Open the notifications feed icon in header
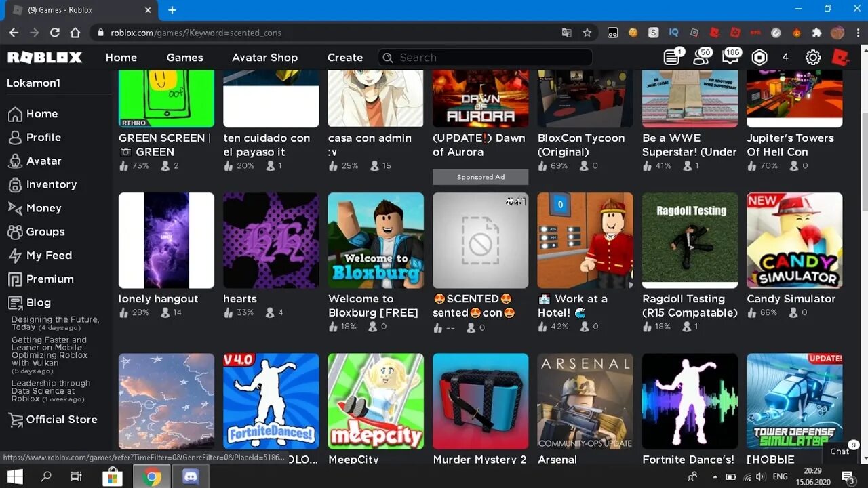This screenshot has height=488, width=868. point(671,58)
